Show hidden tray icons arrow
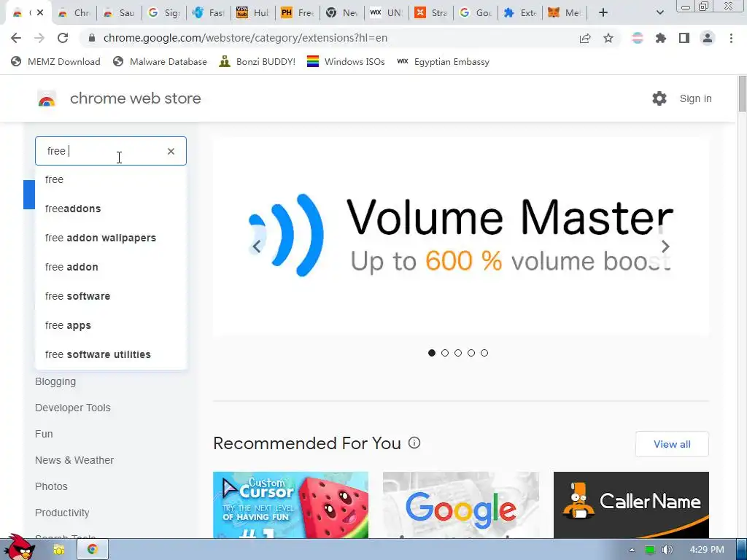747x560 pixels. click(x=632, y=550)
